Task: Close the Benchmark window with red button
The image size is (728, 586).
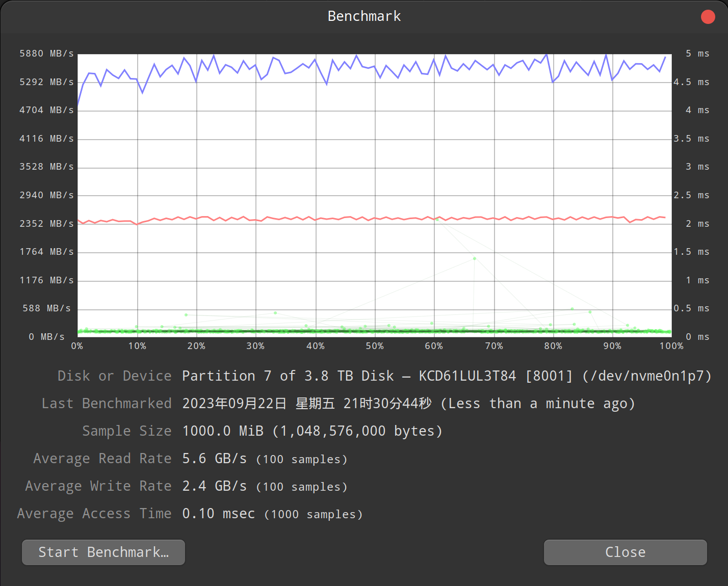Action: (708, 17)
